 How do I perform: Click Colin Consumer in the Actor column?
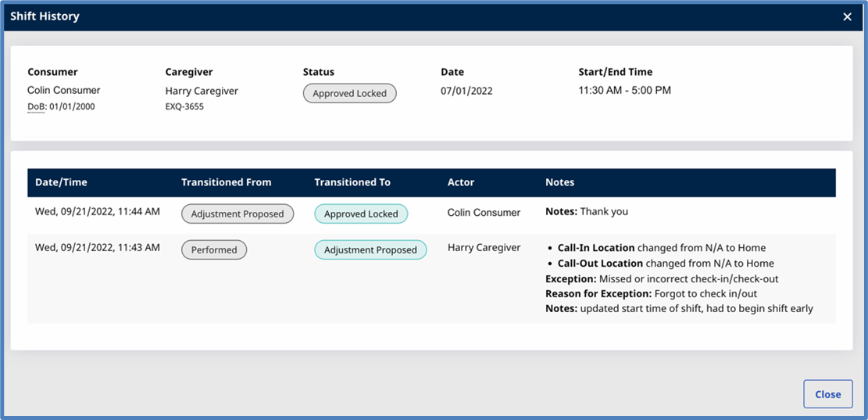click(x=484, y=212)
